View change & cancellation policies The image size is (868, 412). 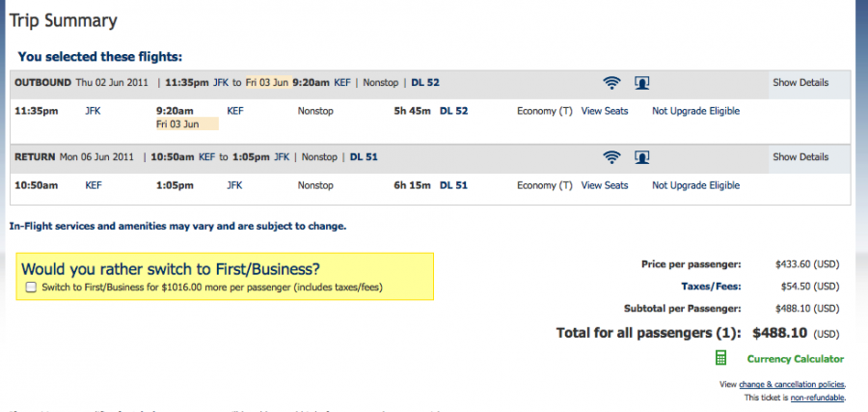(792, 384)
